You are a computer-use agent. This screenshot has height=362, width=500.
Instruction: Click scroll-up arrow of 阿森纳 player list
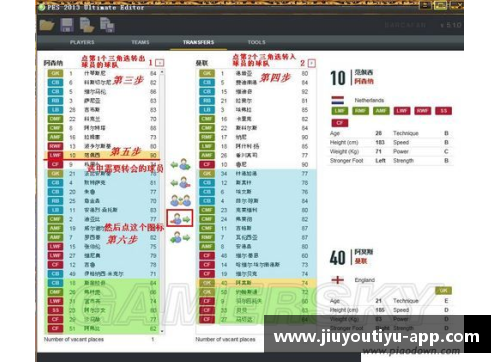pyautogui.click(x=162, y=72)
